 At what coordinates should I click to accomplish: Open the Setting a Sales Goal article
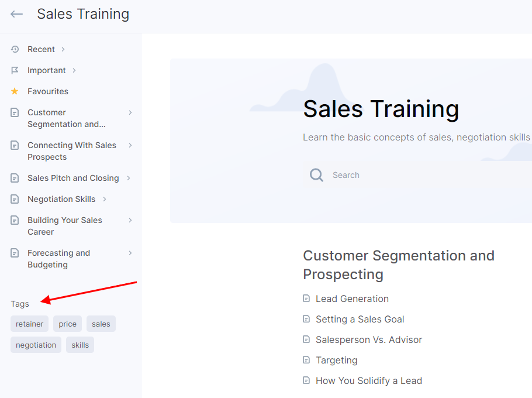tap(360, 319)
